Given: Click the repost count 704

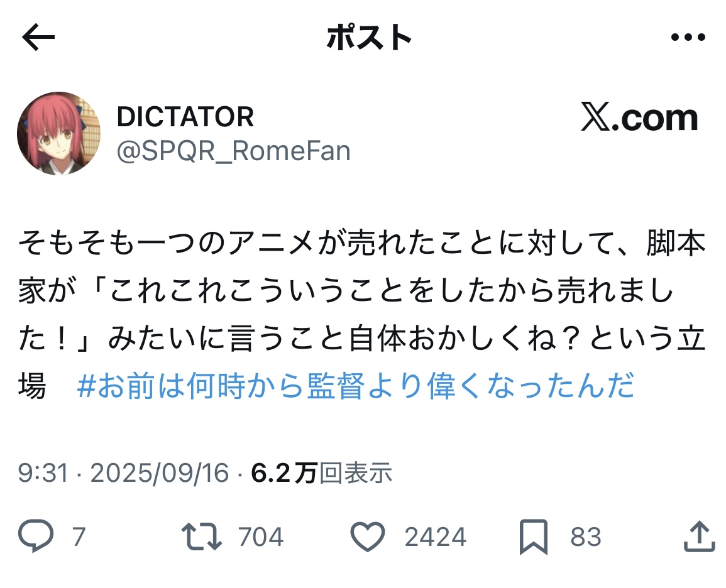Looking at the screenshot, I should tap(261, 536).
